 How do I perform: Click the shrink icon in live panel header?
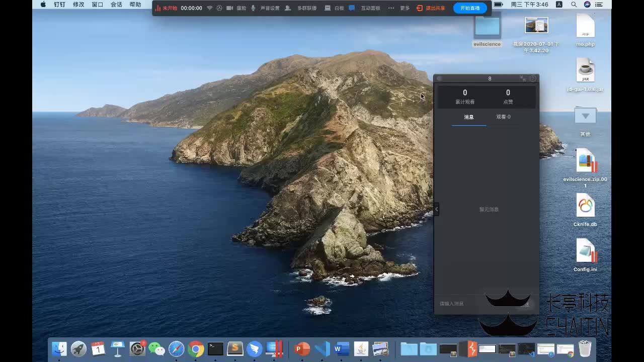(x=523, y=78)
